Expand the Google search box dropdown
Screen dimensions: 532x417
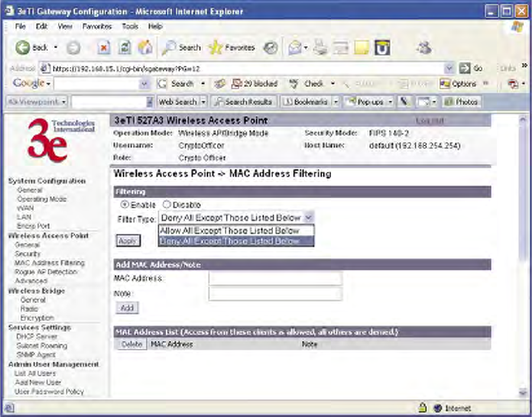pyautogui.click(x=144, y=84)
